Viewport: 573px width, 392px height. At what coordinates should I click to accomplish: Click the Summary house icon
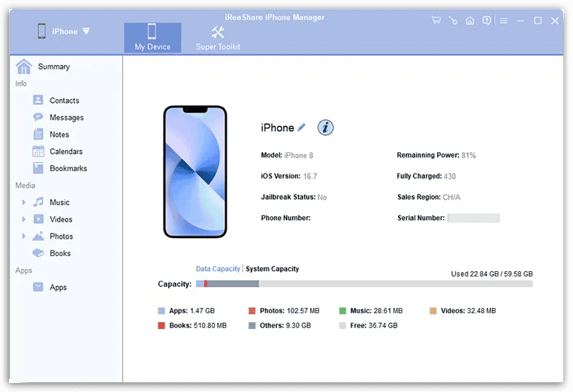[24, 67]
